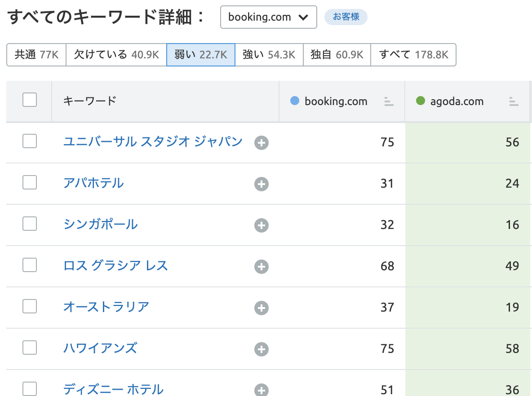Open keyword link ユニバーサル スタジオ ジャパン
The width and height of the screenshot is (532, 396).
[x=153, y=141]
